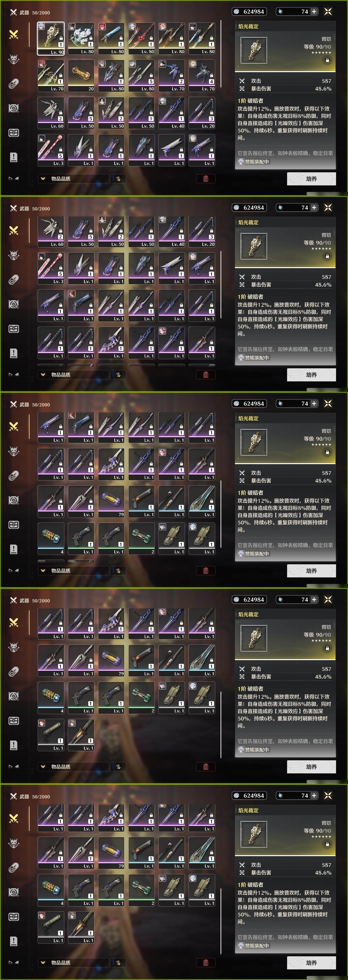Expand the bottommost 物品品质 sort dropdown
348x980 pixels.
(x=73, y=963)
